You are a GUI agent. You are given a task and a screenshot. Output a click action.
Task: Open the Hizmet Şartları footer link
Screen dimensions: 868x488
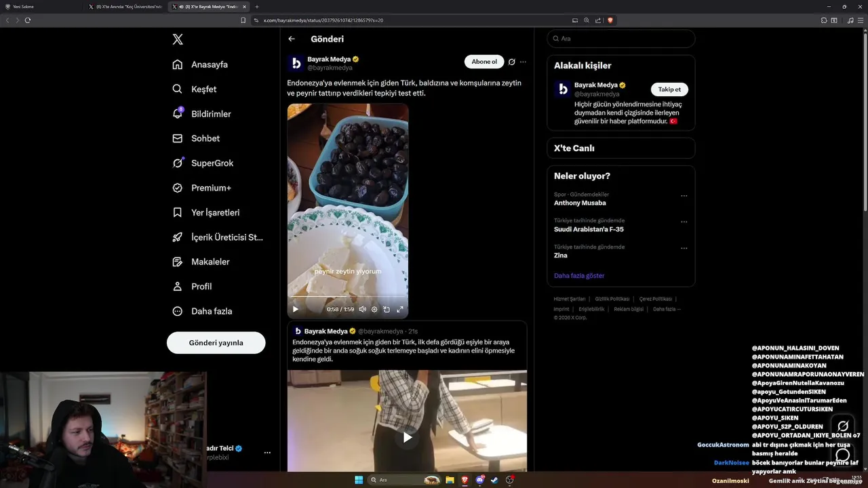570,299
